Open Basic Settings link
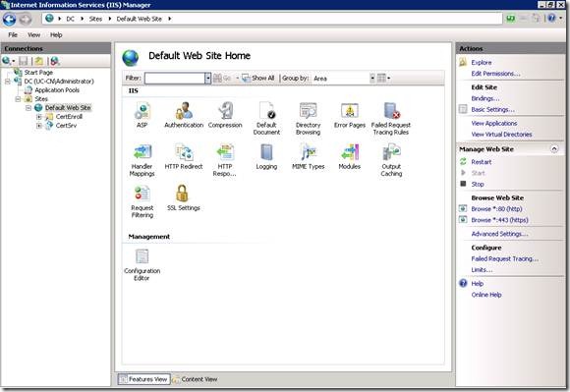 coord(492,109)
